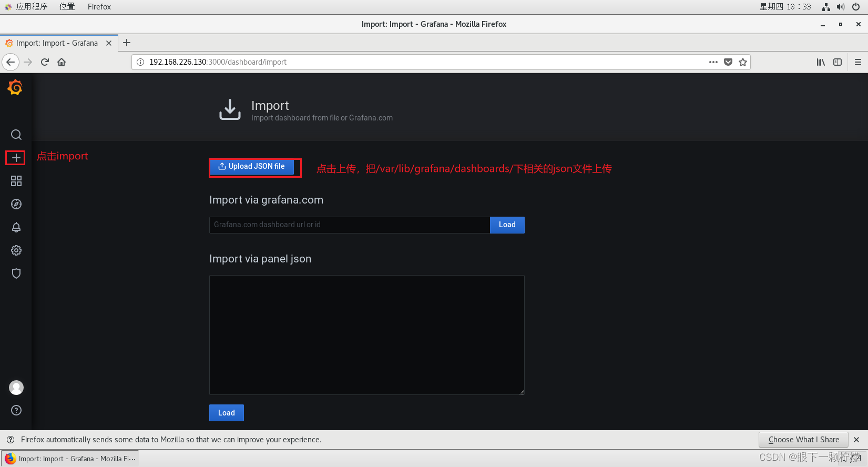Open the Alerting bell icon
Screen dimensions: 868x467
(x=16, y=227)
